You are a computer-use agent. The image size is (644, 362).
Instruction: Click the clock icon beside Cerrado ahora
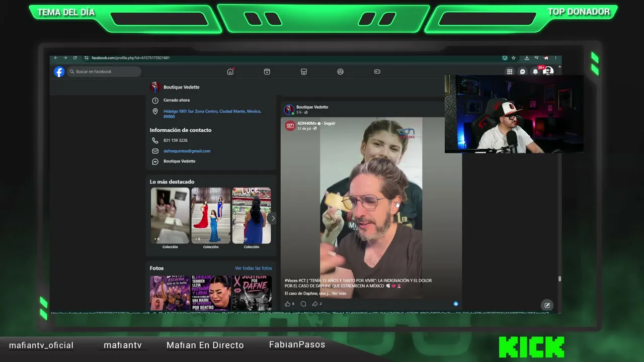tap(155, 100)
